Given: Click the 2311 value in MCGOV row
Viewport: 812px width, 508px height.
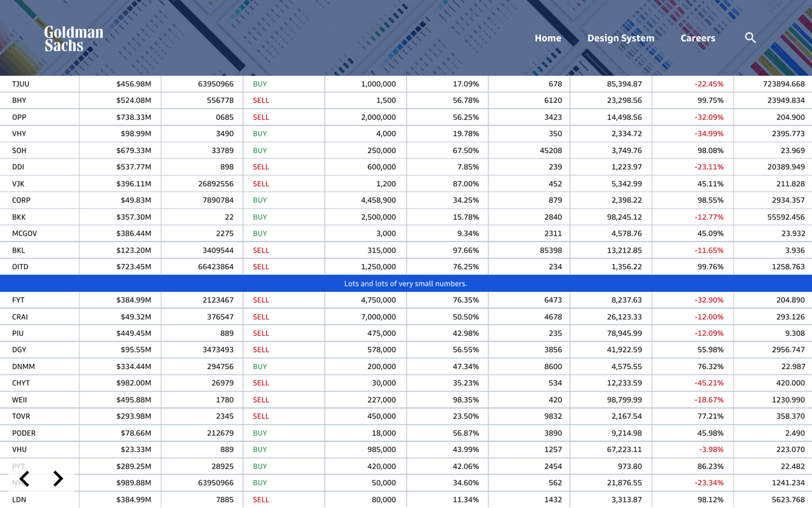Looking at the screenshot, I should click(553, 234).
